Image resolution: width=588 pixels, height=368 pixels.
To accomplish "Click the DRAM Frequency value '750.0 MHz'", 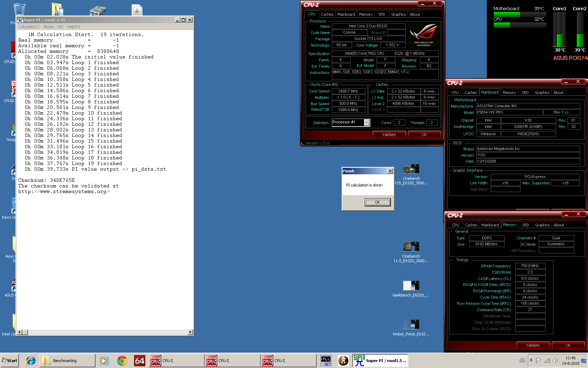I will point(530,266).
